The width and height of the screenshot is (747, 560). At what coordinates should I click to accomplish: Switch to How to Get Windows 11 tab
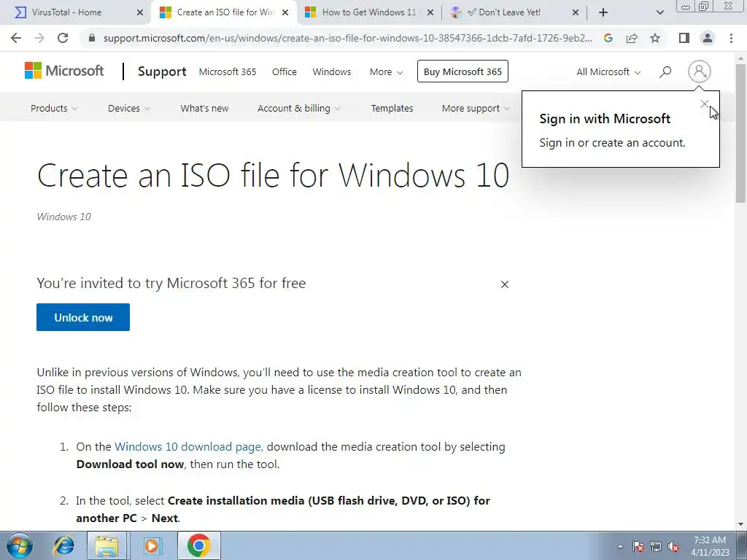[x=368, y=13]
